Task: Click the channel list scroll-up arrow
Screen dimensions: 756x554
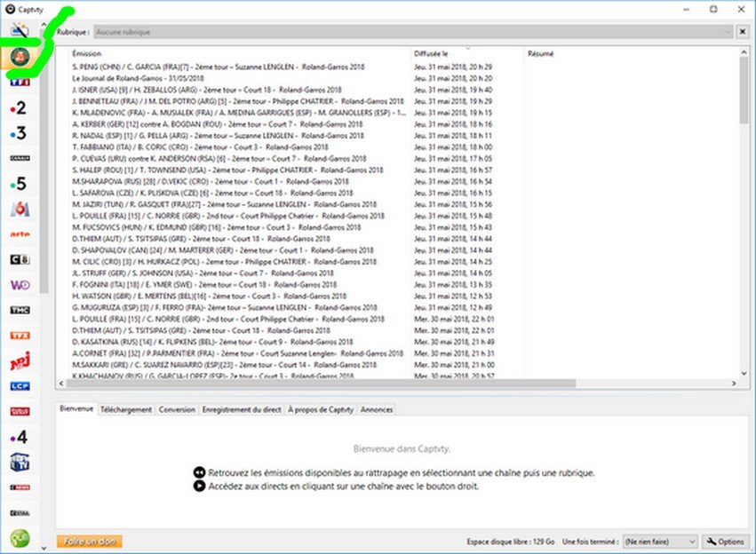Action: pyautogui.click(x=44, y=24)
